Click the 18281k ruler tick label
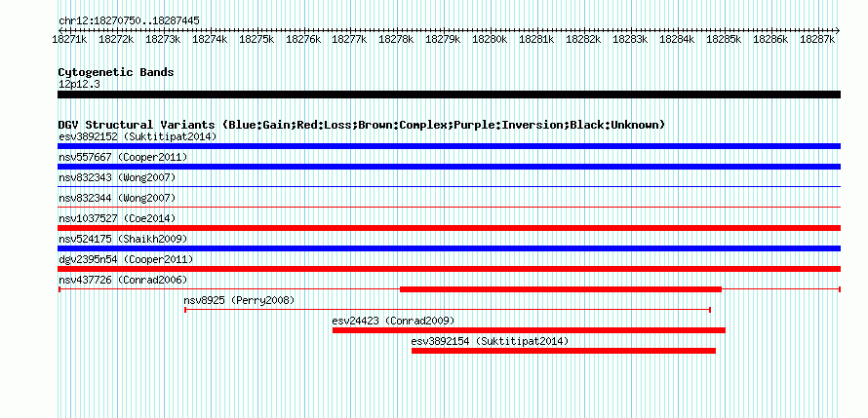 click(537, 40)
